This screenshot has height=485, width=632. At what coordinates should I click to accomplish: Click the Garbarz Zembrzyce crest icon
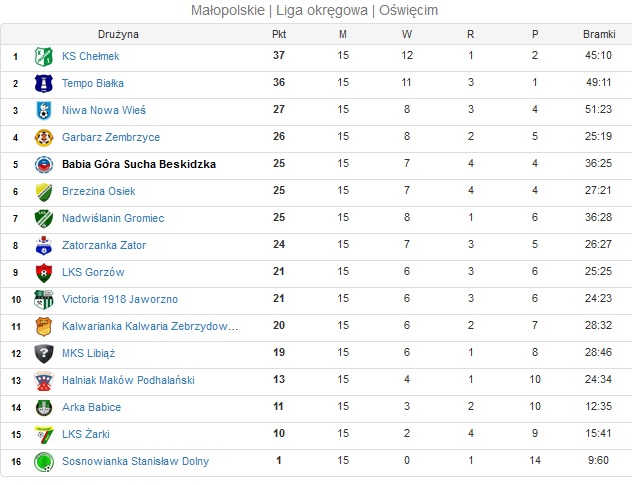(44, 137)
